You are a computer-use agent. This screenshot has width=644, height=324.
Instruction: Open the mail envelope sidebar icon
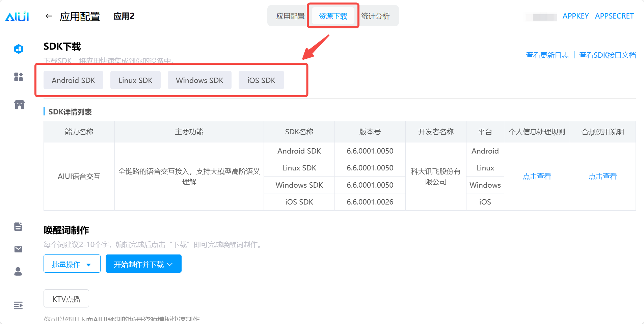pos(18,249)
